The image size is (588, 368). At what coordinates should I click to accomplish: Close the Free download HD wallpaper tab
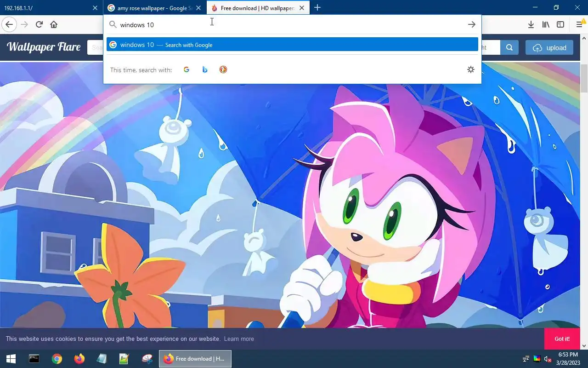[302, 8]
